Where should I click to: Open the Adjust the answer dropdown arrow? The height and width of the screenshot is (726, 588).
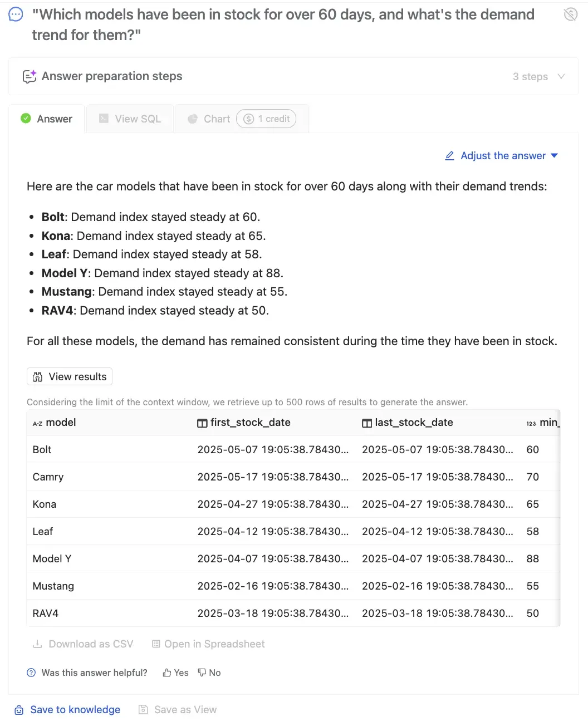554,156
